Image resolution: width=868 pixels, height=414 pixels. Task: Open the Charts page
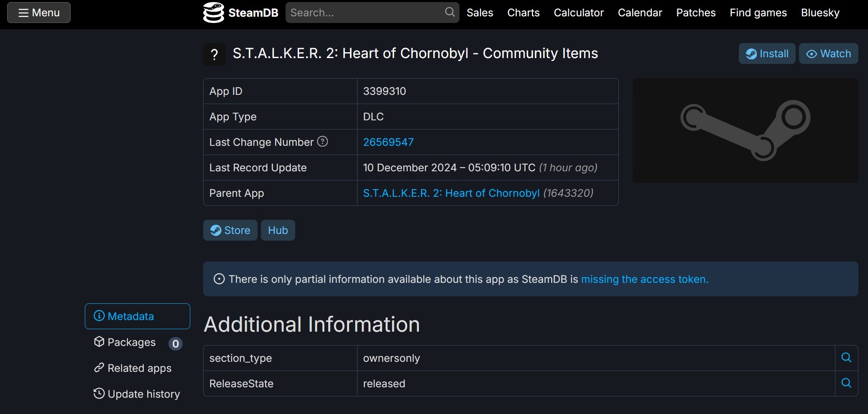tap(523, 13)
